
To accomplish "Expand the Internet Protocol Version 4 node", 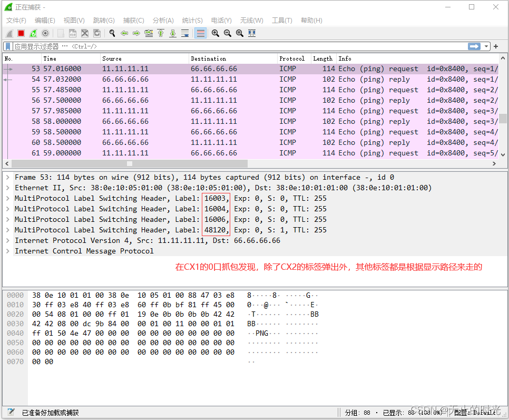I will pos(7,240).
